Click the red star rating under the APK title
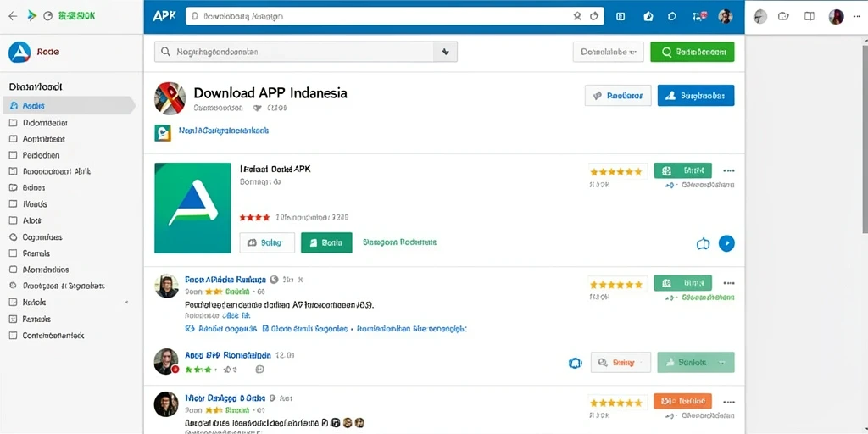868x434 pixels. click(x=254, y=217)
